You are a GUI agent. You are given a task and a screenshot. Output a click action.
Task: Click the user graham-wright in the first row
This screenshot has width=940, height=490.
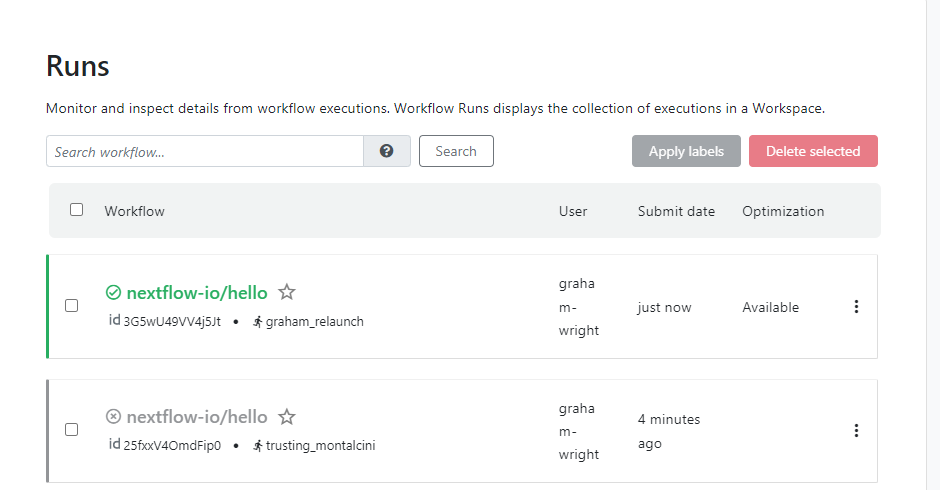click(x=579, y=306)
